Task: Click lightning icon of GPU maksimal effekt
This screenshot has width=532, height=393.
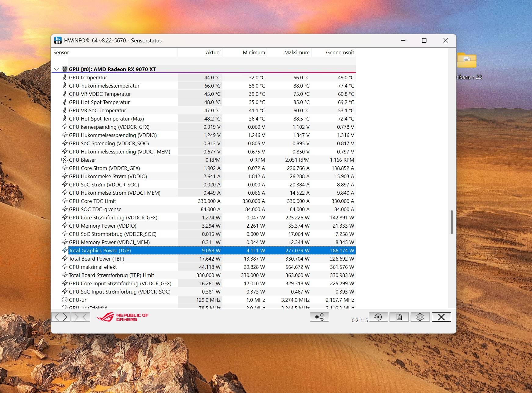Action: (65, 267)
